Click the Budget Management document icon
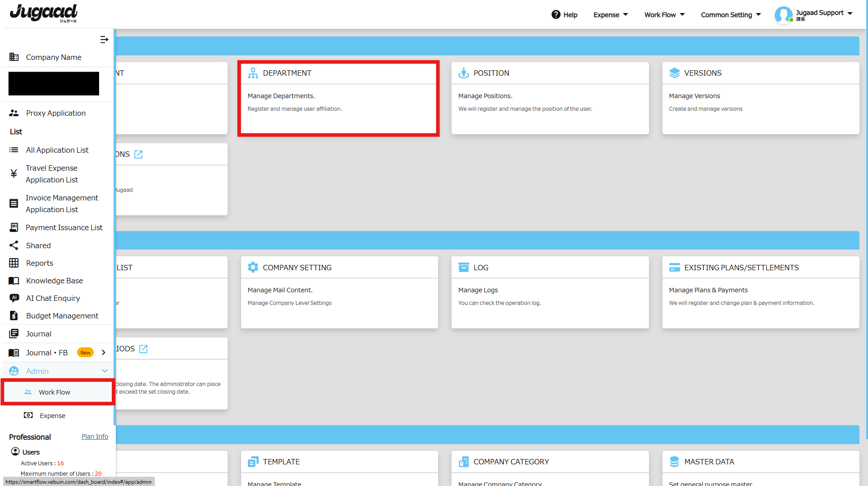The image size is (868, 486). tap(14, 316)
